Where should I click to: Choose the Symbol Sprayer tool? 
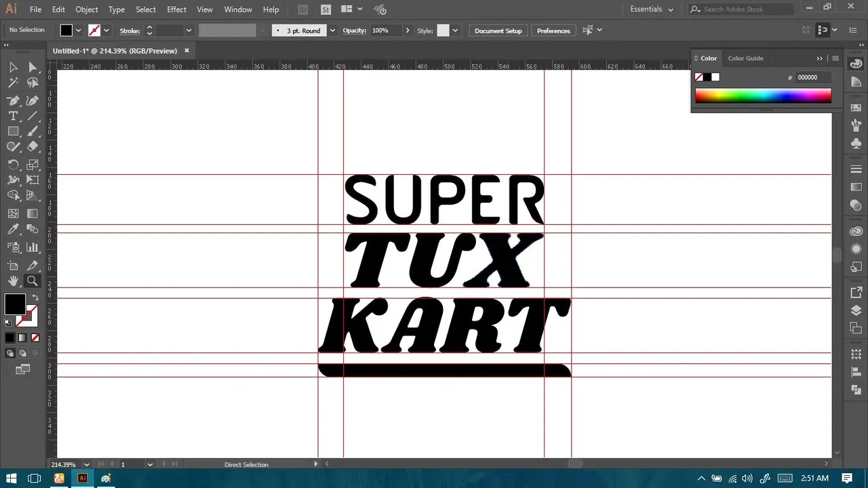point(13,247)
